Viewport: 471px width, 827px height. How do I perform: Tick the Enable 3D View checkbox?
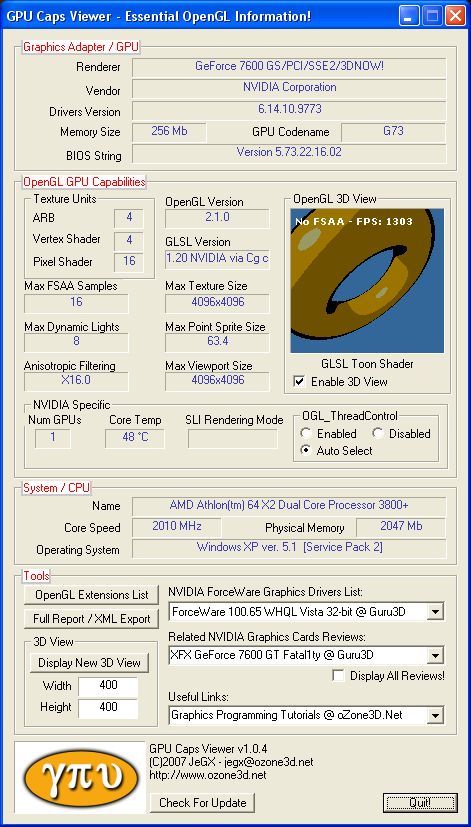point(300,381)
